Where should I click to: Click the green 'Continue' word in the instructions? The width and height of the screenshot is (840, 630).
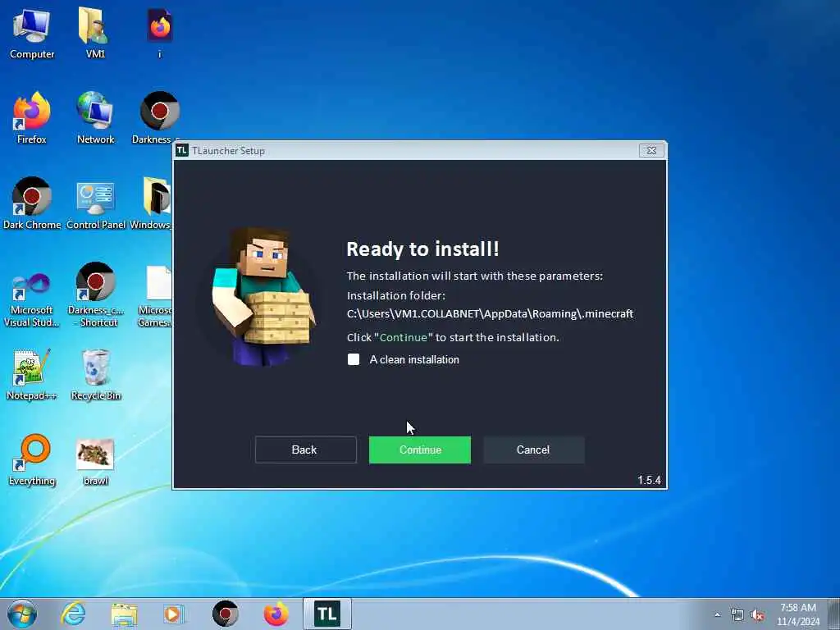pyautogui.click(x=404, y=337)
